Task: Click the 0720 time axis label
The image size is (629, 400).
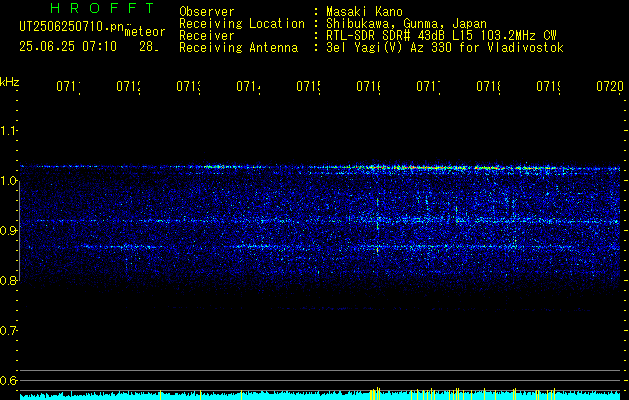Action: pos(610,87)
